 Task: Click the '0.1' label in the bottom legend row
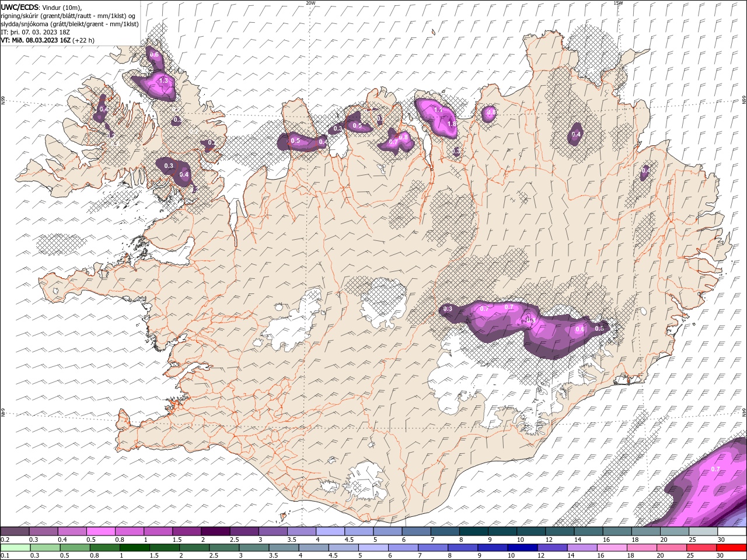click(6, 556)
